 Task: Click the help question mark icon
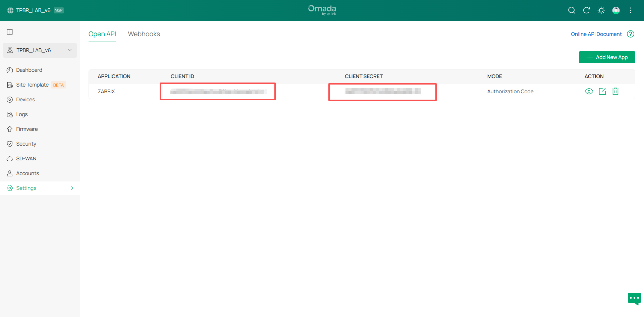point(630,34)
